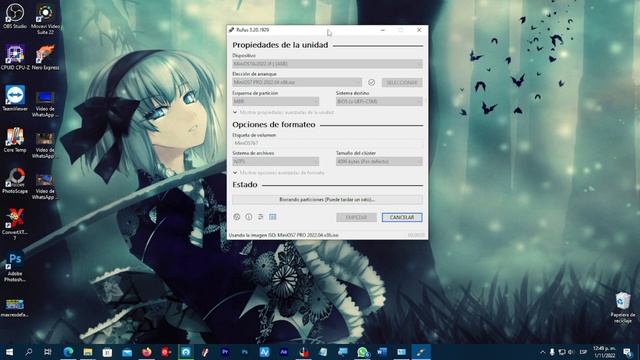The width and height of the screenshot is (640, 360).
Task: Select the Papelera de reciclaje icon
Action: (x=622, y=307)
